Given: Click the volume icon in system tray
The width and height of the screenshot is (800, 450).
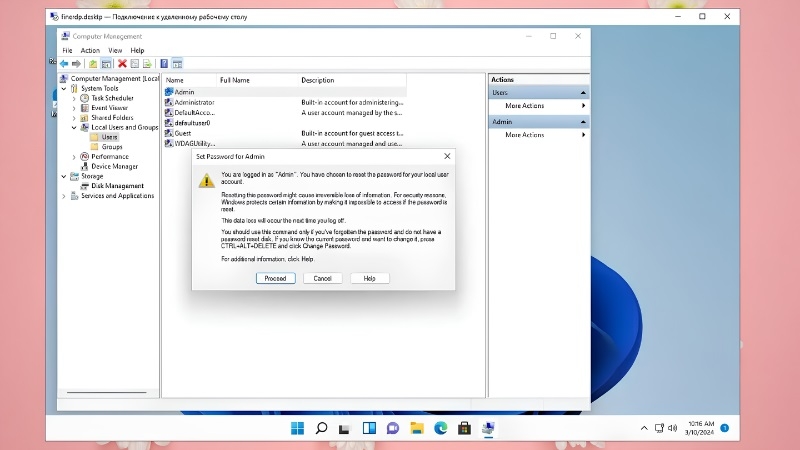Looking at the screenshot, I should pyautogui.click(x=672, y=428).
